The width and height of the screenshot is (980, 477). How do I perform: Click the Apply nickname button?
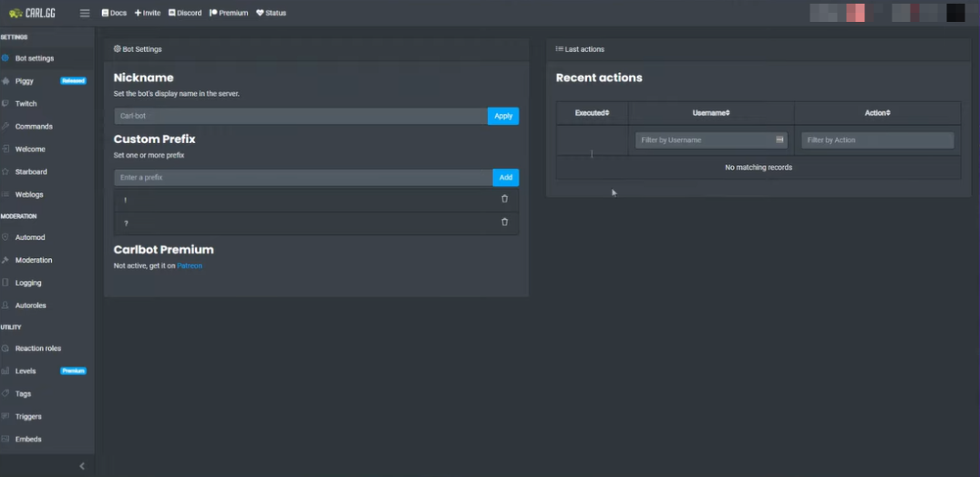coord(503,116)
